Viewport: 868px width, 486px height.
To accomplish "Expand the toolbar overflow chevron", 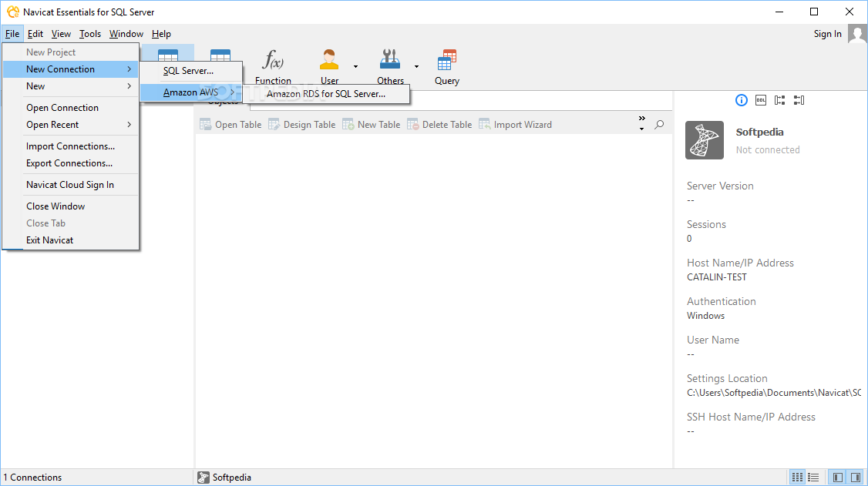I will pyautogui.click(x=641, y=123).
